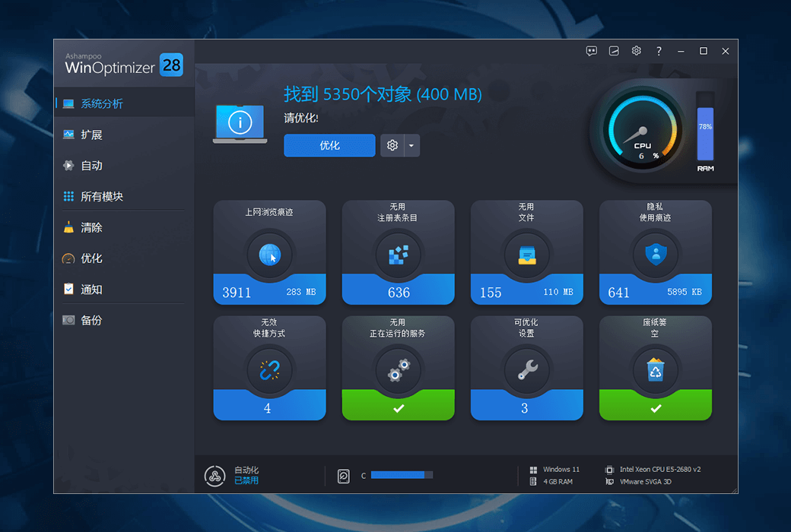
Task: Minimize the WinOptimizer window
Action: click(x=681, y=51)
